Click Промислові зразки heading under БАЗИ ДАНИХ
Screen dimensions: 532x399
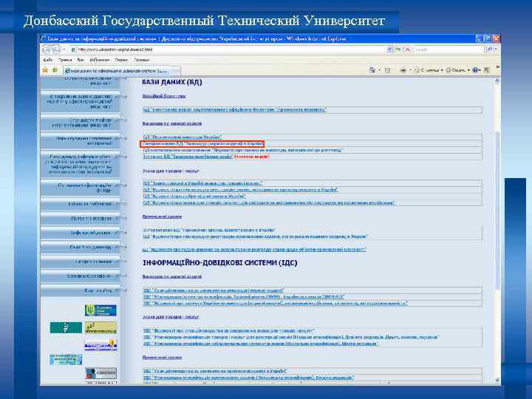click(x=162, y=216)
